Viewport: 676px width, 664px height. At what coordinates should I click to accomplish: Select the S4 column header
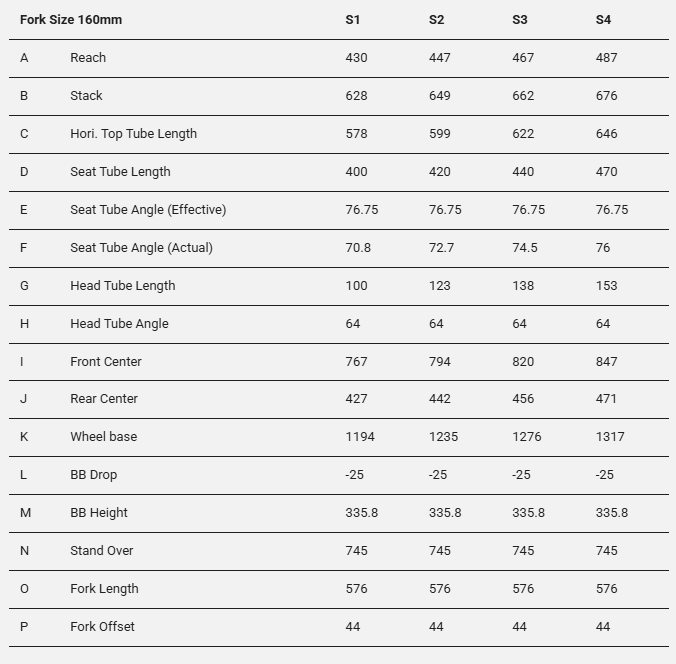point(603,20)
